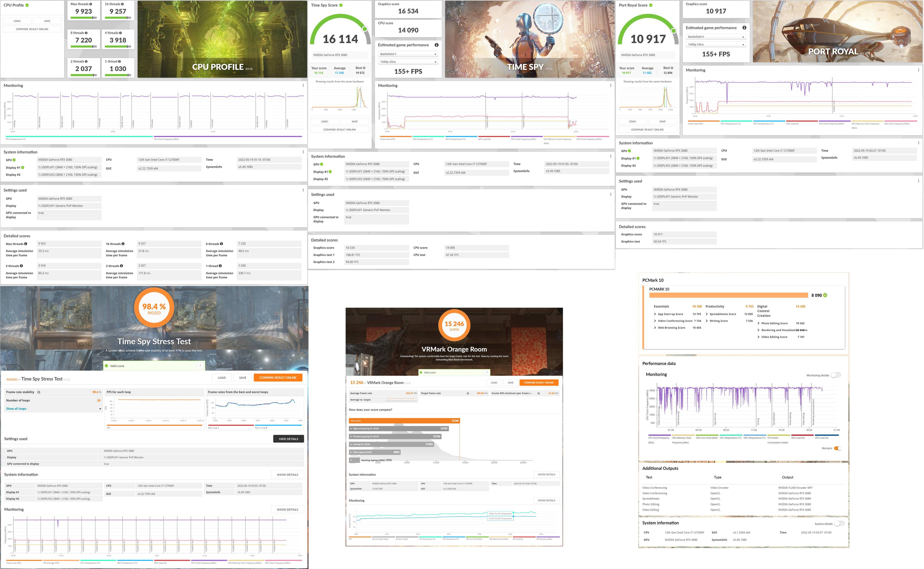Click CPU Profile Save button

pyautogui.click(x=47, y=21)
